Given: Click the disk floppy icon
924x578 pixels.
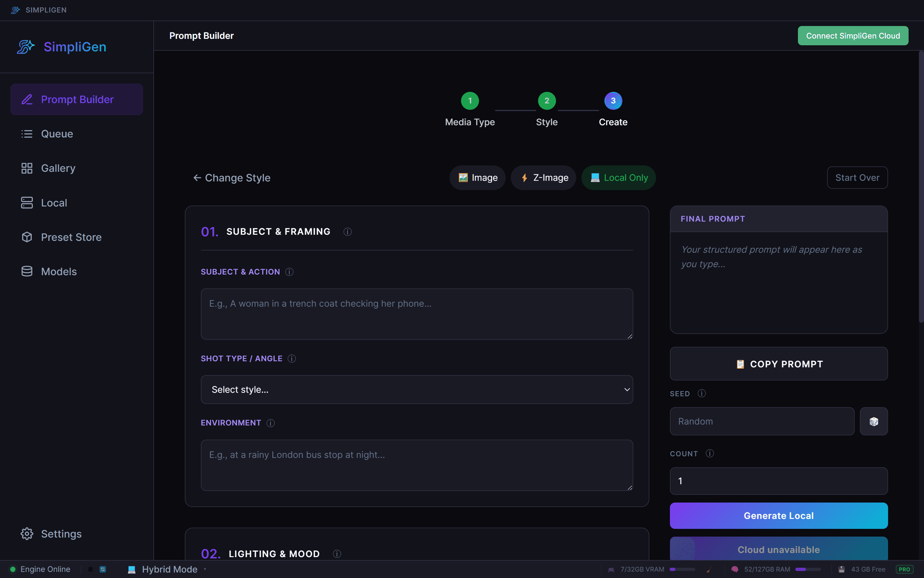Looking at the screenshot, I should tap(841, 570).
